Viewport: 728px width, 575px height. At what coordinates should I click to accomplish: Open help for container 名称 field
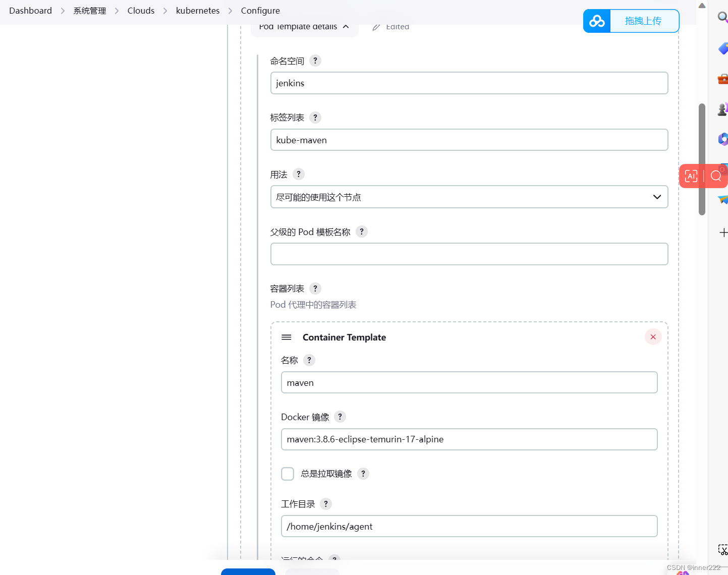(309, 360)
